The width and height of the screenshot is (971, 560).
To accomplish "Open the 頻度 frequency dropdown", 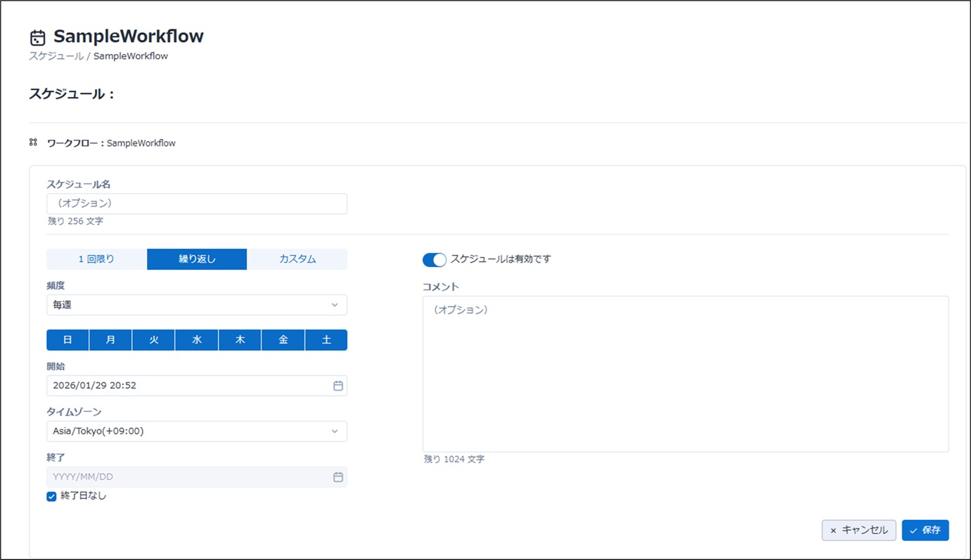I will click(x=196, y=305).
